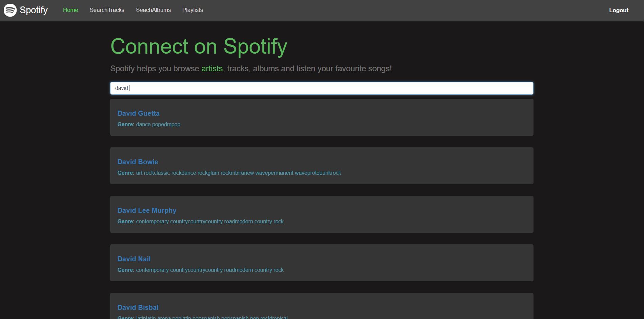Open David Nail's artist page
644x319 pixels.
134,259
